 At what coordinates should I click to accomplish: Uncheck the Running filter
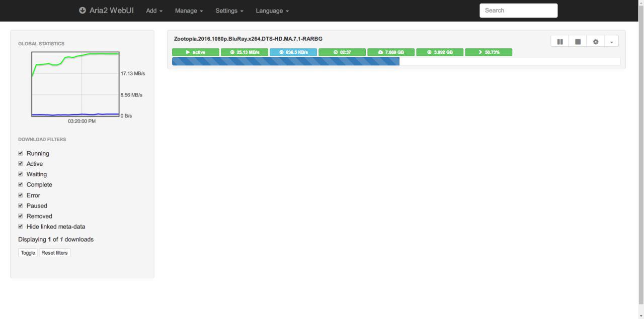21,153
